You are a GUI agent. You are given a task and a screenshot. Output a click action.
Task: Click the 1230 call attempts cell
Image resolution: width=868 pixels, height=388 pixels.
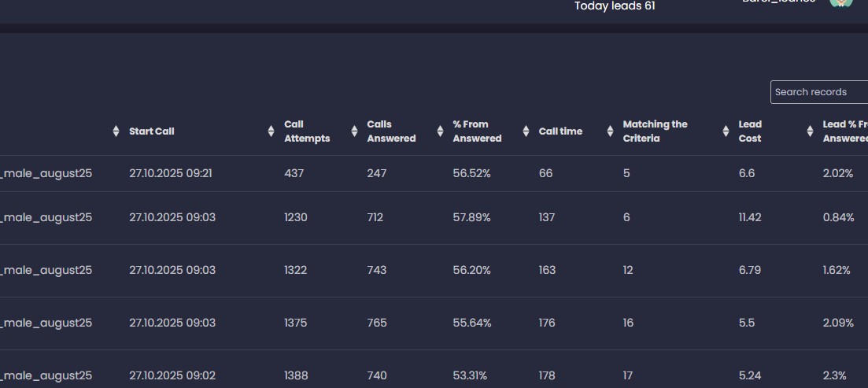[297, 217]
